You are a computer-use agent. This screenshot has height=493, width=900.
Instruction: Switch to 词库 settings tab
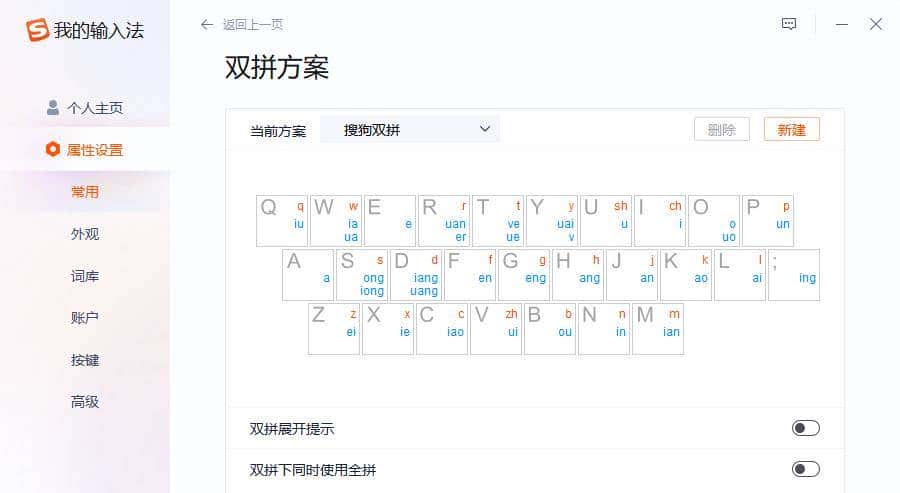(85, 276)
